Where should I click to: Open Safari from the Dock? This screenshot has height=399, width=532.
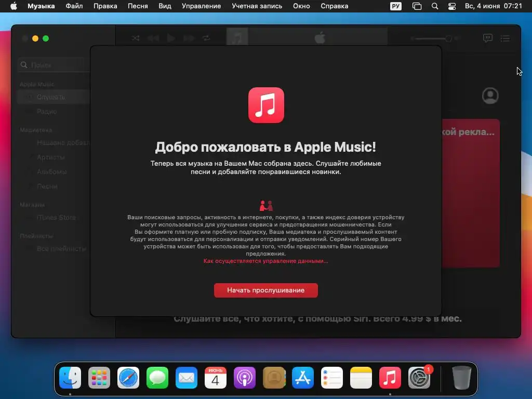(128, 378)
